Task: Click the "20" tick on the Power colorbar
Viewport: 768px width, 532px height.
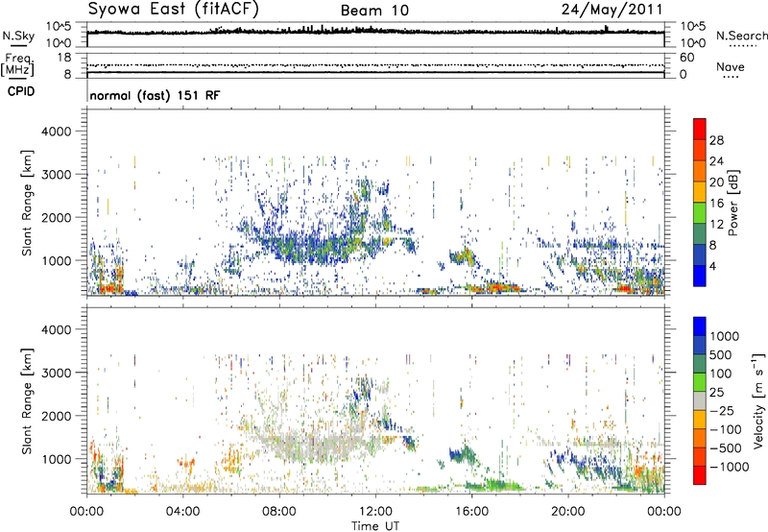Action: (716, 182)
